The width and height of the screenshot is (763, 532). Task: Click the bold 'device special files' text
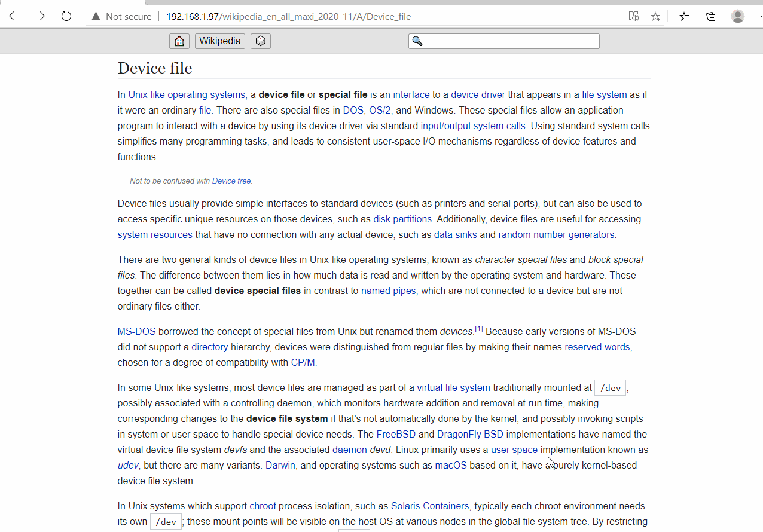(x=258, y=291)
